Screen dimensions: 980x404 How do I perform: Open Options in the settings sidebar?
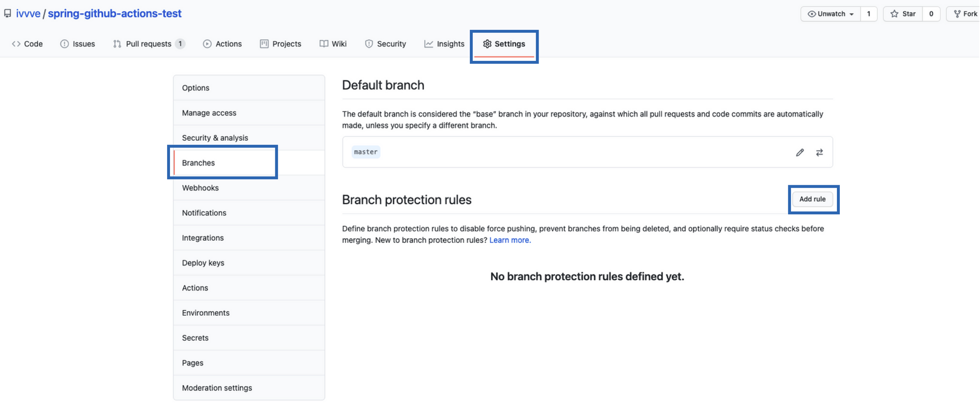pos(249,88)
